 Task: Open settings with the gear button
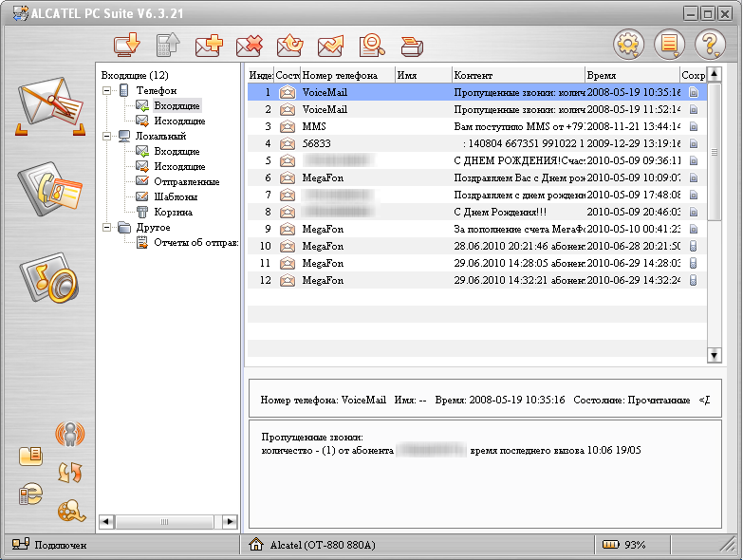tap(628, 45)
